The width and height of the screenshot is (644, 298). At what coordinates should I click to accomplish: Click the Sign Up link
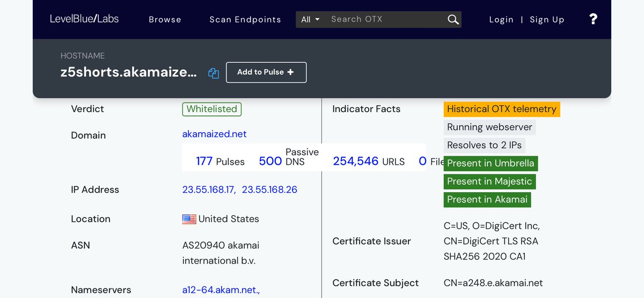click(547, 19)
